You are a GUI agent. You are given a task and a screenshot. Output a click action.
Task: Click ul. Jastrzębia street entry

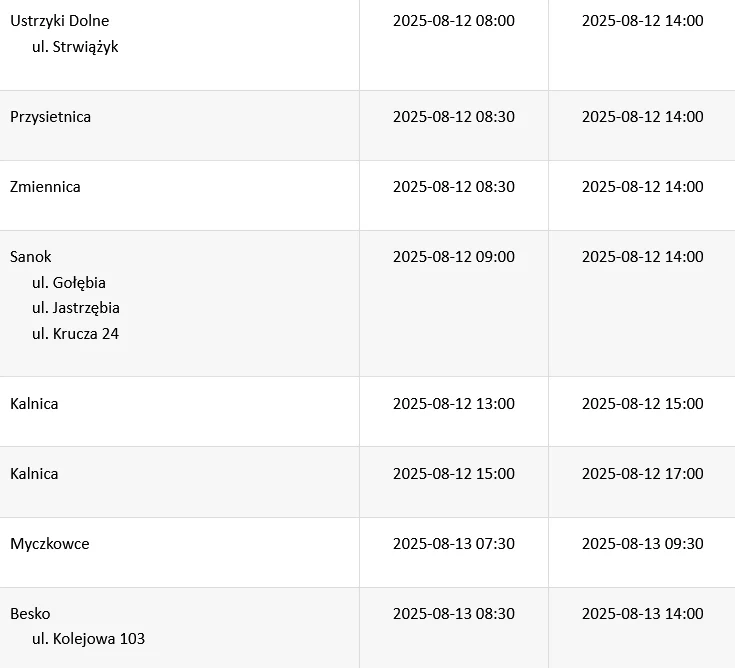click(76, 308)
